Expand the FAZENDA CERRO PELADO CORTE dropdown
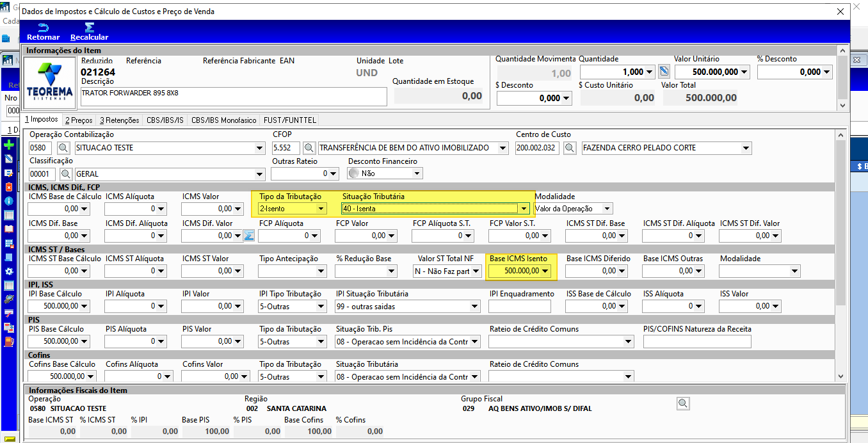 click(x=746, y=148)
